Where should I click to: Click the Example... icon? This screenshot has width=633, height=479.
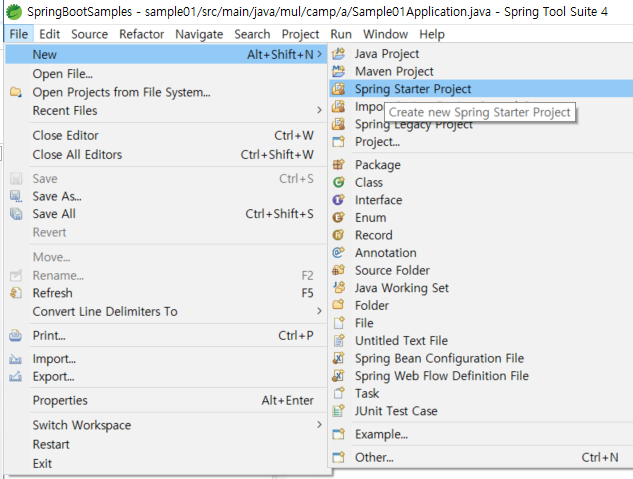pos(338,434)
